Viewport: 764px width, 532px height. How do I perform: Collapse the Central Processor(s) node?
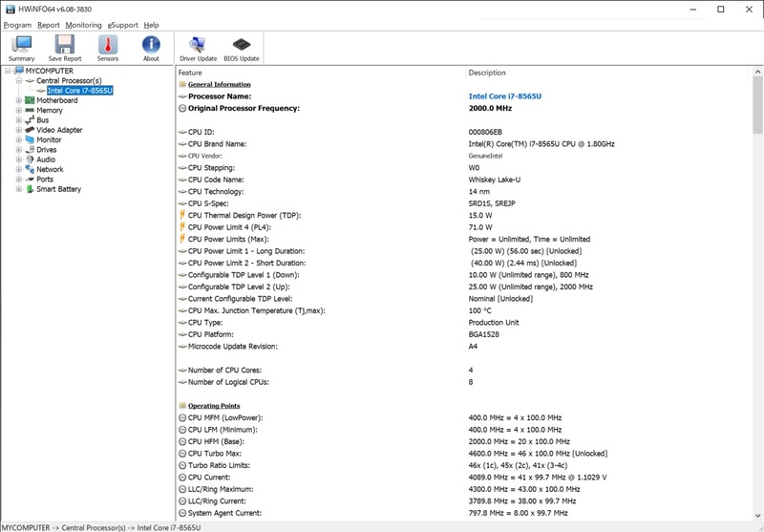pos(18,80)
